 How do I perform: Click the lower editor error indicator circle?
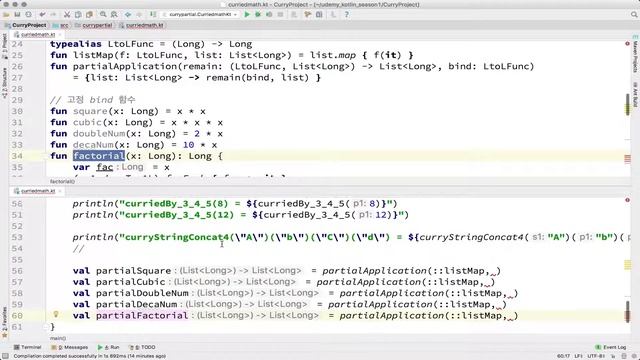coord(627,200)
